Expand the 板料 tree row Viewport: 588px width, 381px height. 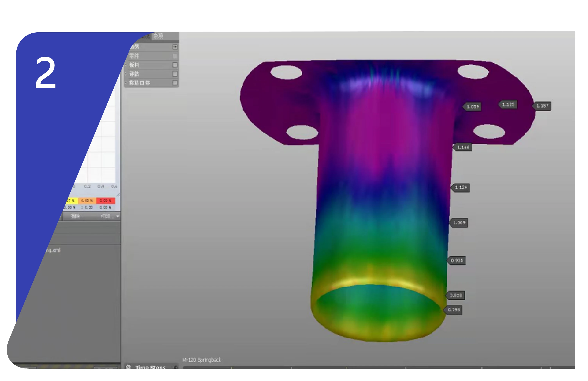click(126, 65)
